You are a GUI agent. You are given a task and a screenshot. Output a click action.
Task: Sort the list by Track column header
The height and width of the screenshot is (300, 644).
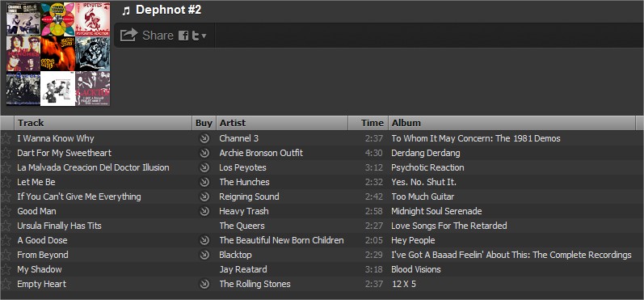pyautogui.click(x=103, y=123)
